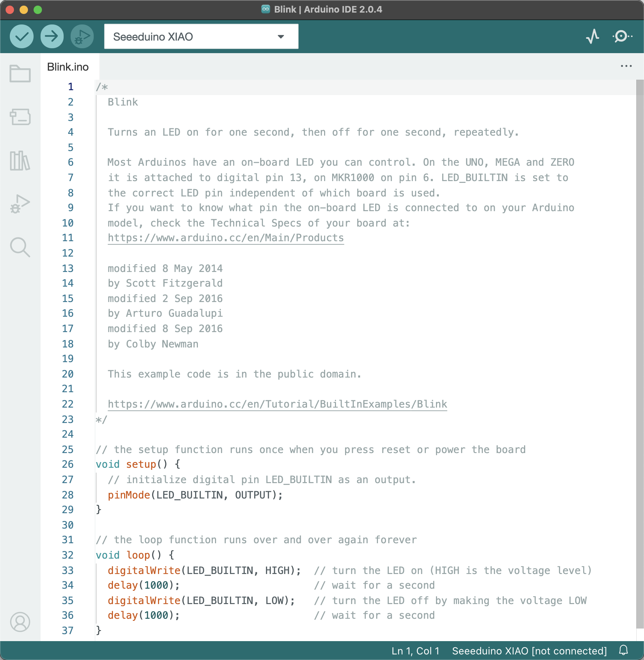Click the closing brace on line 37
This screenshot has height=660, width=644.
pyautogui.click(x=99, y=630)
